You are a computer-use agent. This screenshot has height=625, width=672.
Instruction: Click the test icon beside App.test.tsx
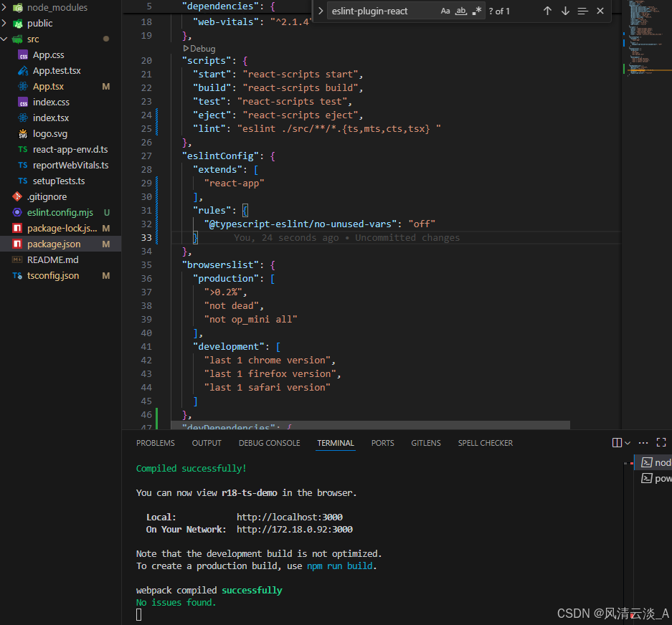coord(23,71)
